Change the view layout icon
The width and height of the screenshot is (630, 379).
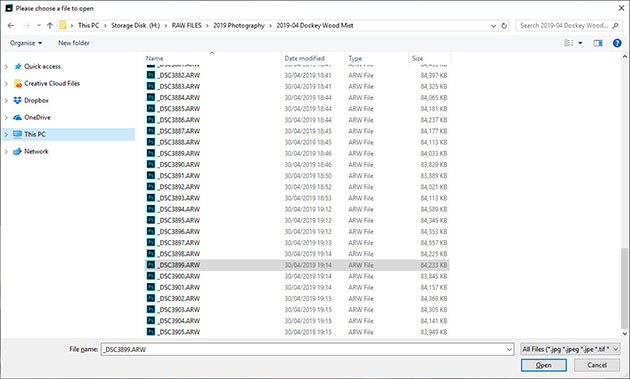pyautogui.click(x=569, y=43)
